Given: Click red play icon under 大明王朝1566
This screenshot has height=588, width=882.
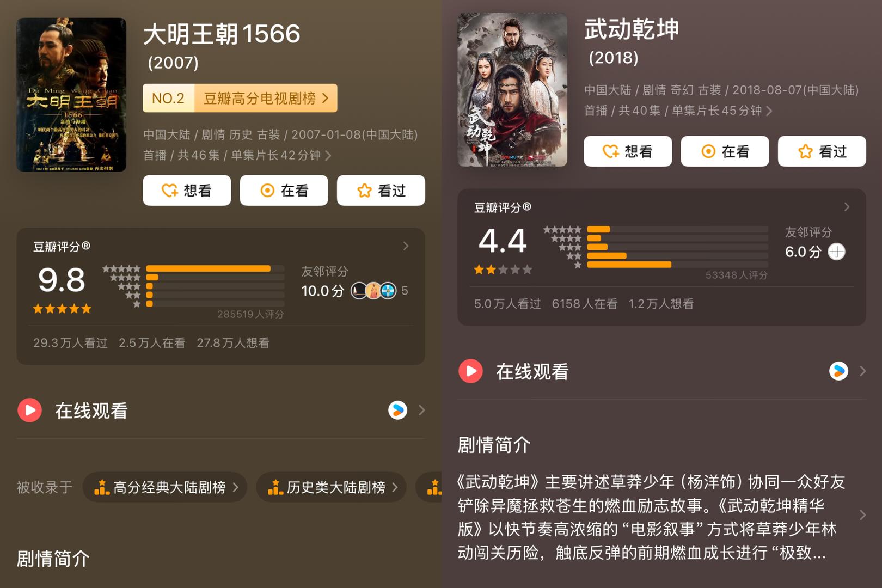Looking at the screenshot, I should point(30,411).
